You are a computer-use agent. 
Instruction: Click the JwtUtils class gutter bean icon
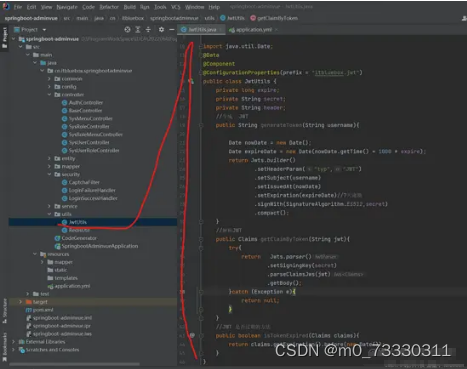[191, 81]
